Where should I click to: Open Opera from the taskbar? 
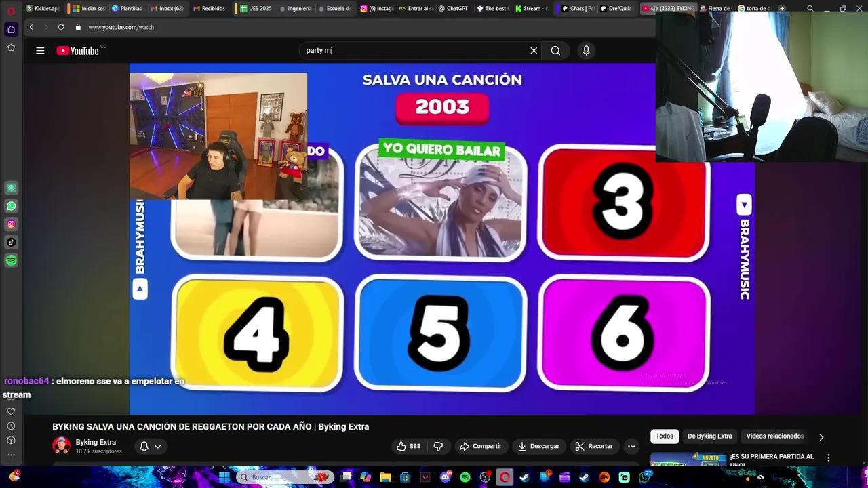click(505, 477)
